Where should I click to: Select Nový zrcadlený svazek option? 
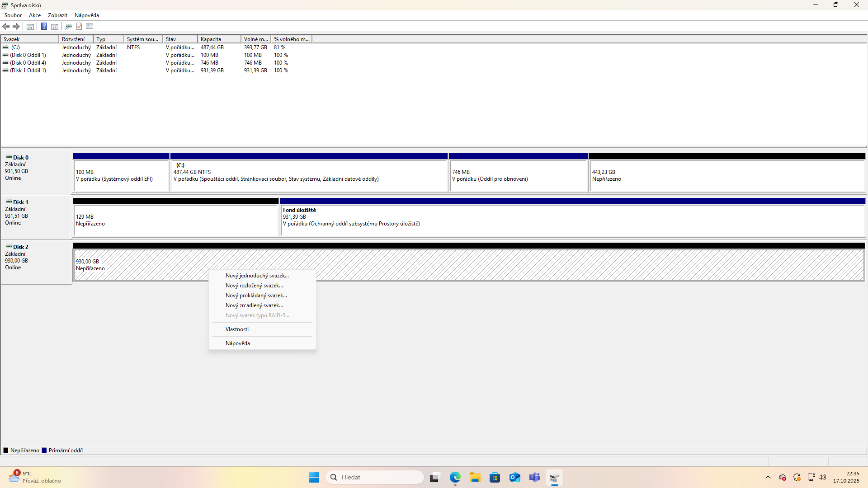pyautogui.click(x=254, y=305)
